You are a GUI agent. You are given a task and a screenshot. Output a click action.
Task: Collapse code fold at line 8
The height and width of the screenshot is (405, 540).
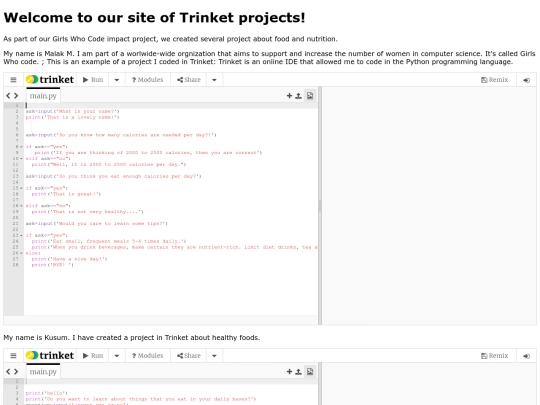21,147
